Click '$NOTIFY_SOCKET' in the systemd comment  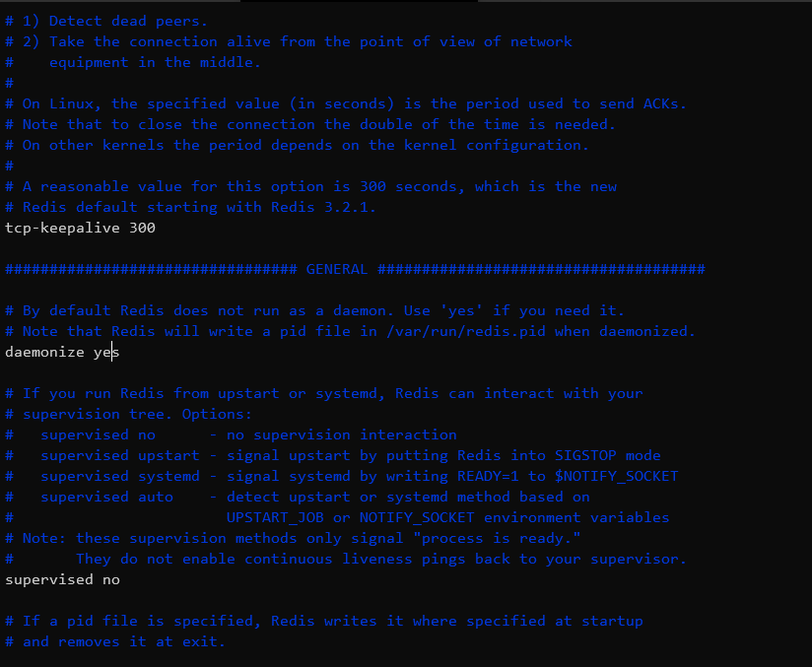click(x=616, y=477)
